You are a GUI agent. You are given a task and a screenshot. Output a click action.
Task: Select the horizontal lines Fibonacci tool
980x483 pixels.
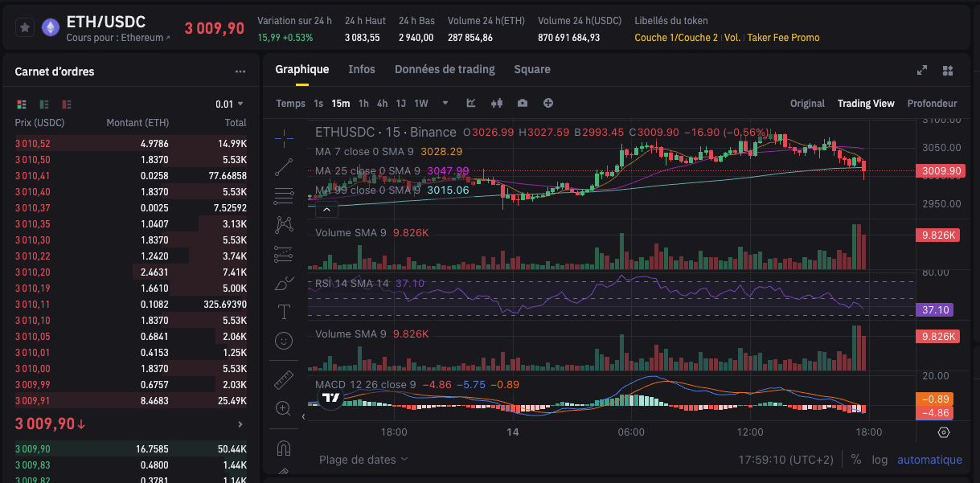(x=284, y=195)
